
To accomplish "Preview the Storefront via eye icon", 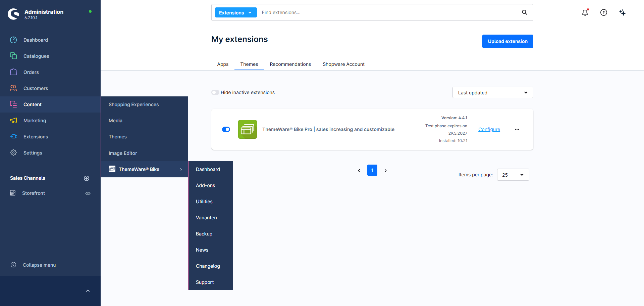I will (x=88, y=193).
